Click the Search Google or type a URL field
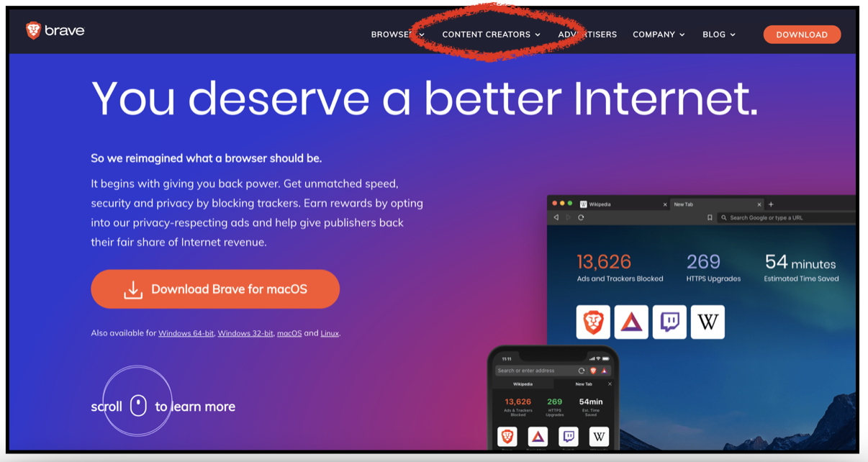 (790, 217)
